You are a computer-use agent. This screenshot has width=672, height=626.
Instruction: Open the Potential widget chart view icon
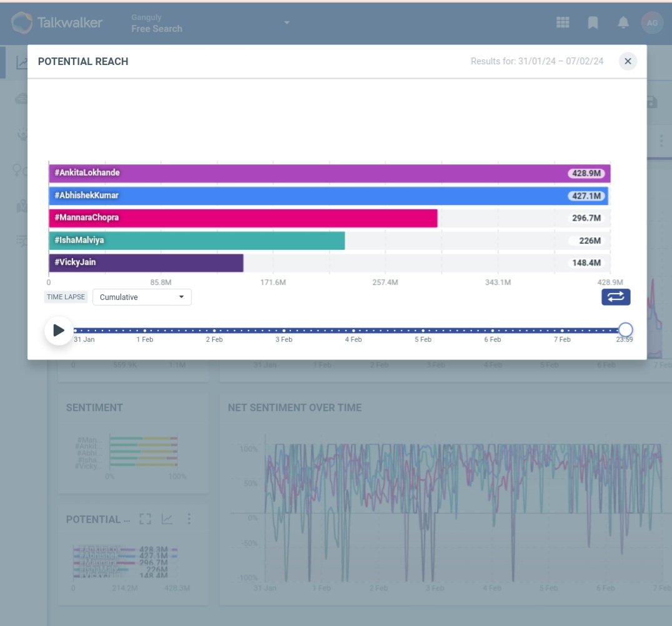point(167,519)
